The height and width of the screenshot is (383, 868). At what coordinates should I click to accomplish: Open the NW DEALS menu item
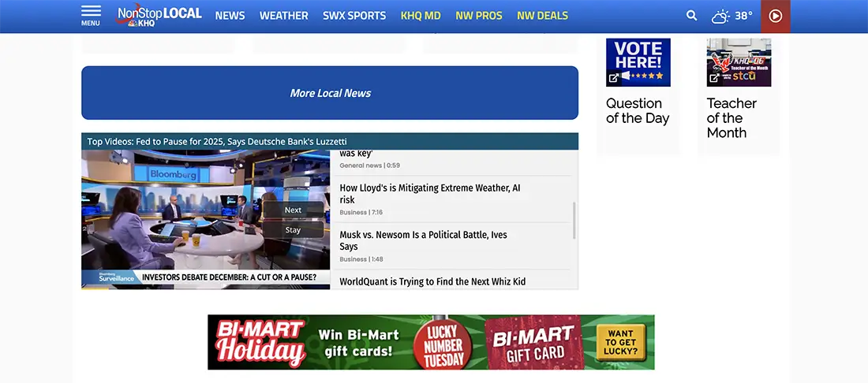[543, 16]
